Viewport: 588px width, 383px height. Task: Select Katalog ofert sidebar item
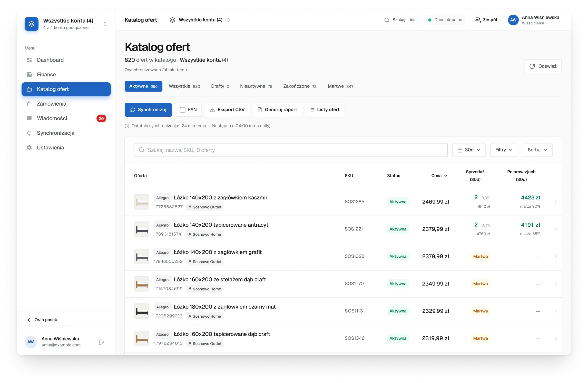point(66,89)
